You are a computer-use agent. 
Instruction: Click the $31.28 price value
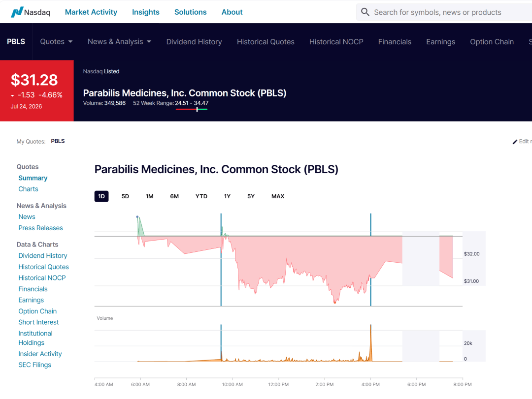click(34, 80)
